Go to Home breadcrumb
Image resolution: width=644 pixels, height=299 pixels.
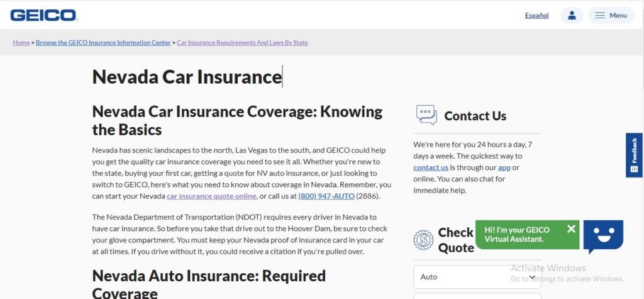(21, 42)
